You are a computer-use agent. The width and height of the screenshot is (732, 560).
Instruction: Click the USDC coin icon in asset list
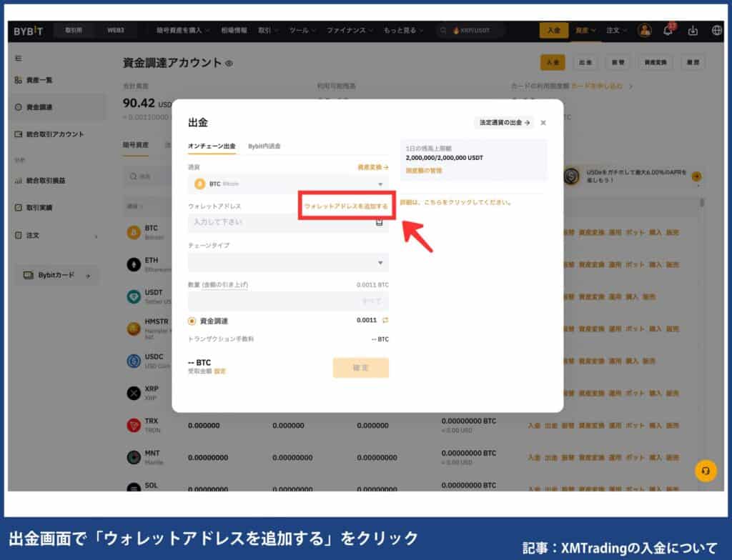[134, 361]
